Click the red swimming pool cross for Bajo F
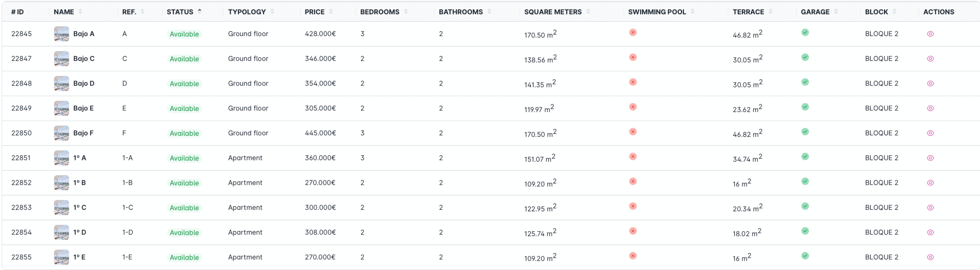The image size is (980, 270). coord(633,132)
